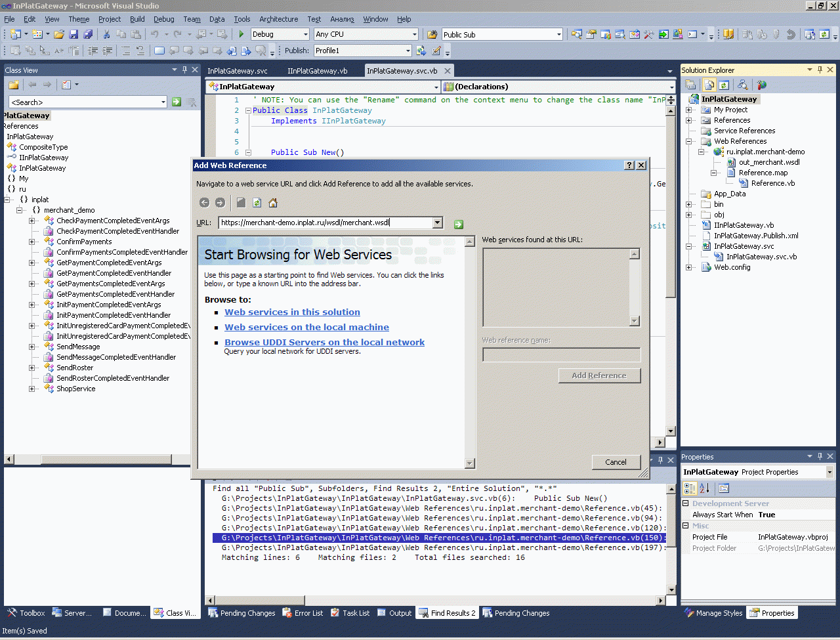Open Browse UDDI Servers on local network link
Viewport: 840px width, 640px height.
tap(324, 343)
